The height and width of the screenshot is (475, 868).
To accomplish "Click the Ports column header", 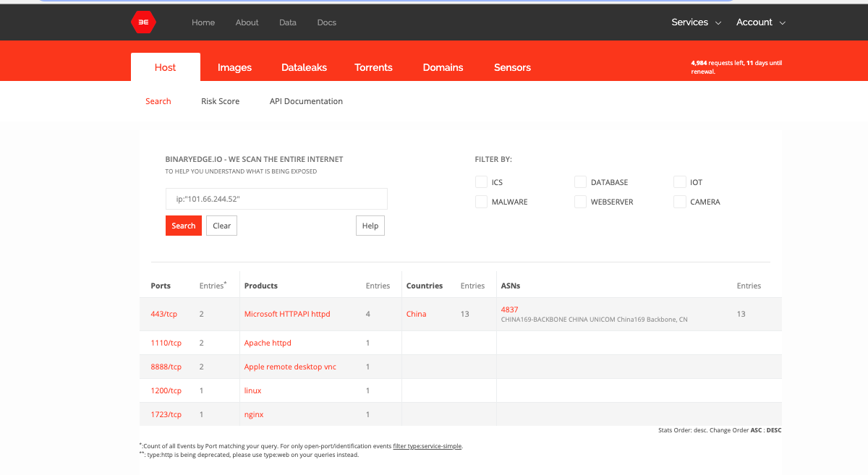I will click(x=161, y=286).
